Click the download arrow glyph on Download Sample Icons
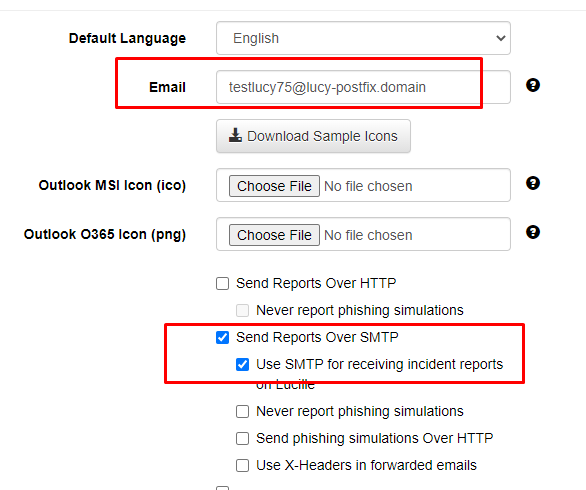586x490 pixels. pyautogui.click(x=235, y=135)
